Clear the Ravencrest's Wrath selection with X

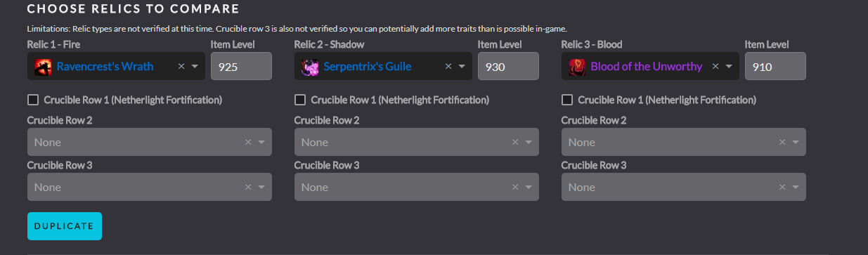181,66
